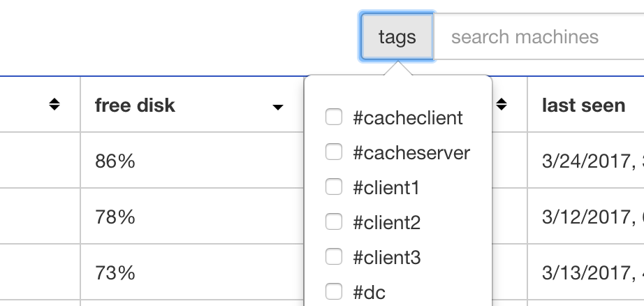Enable the #cacheclient tag checkbox

tap(335, 117)
